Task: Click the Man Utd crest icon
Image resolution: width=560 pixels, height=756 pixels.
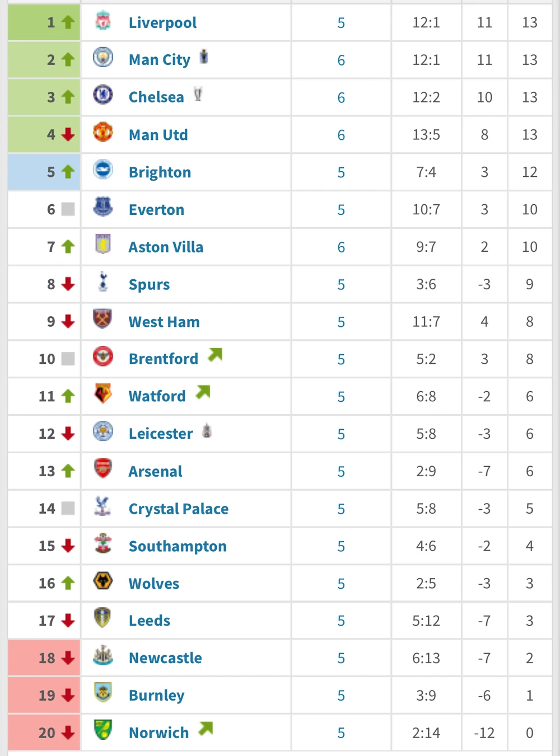Action: 103,133
